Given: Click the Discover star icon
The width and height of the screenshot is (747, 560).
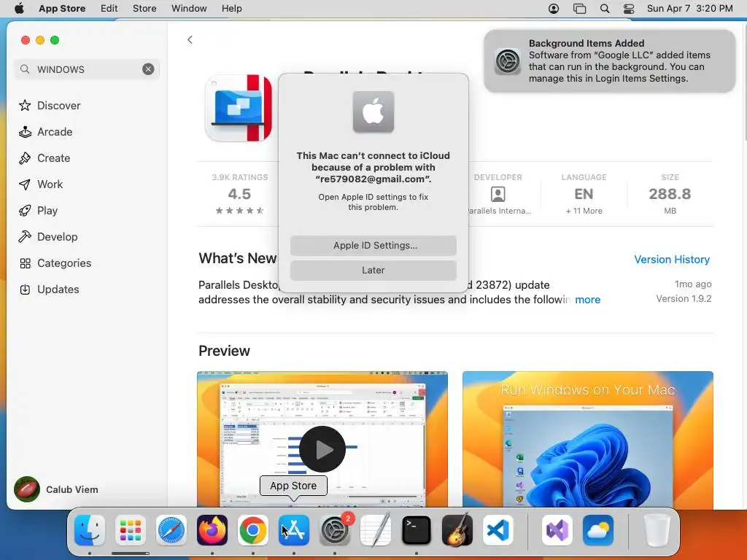Looking at the screenshot, I should [25, 105].
